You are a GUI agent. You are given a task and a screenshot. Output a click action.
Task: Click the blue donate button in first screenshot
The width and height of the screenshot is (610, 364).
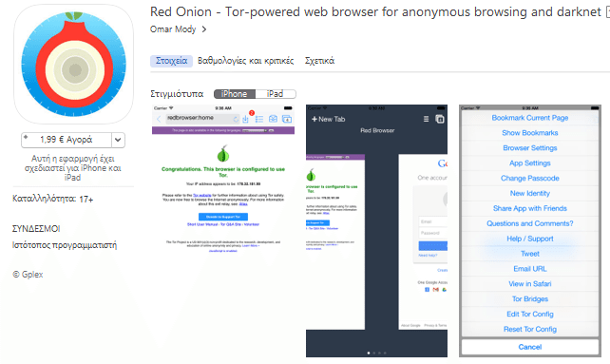pyautogui.click(x=223, y=217)
